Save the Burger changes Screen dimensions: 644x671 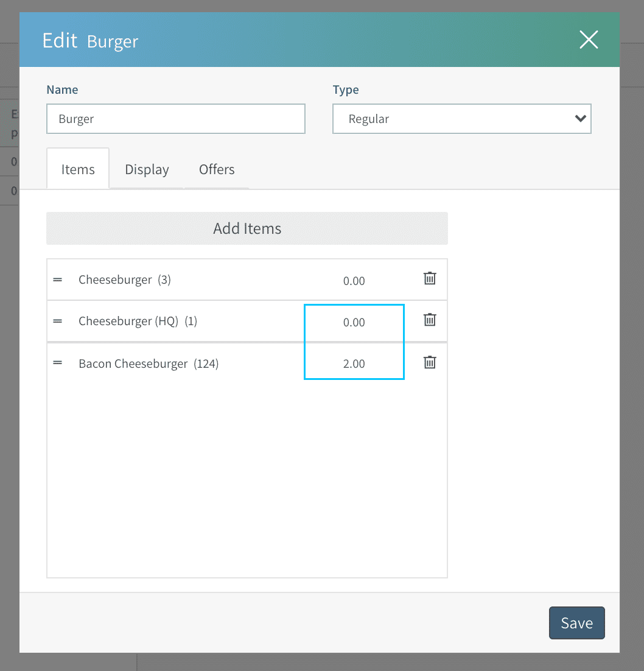(576, 623)
